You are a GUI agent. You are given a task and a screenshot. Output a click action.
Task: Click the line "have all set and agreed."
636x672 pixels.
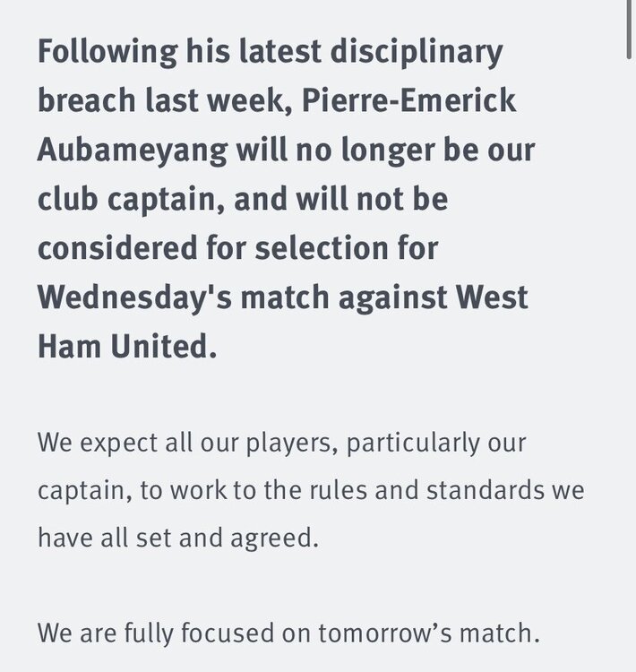point(177,539)
